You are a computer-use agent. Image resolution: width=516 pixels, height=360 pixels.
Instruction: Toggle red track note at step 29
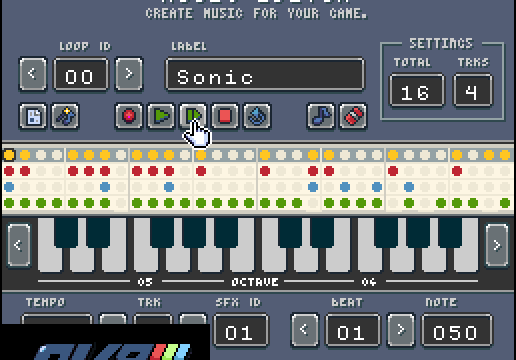coord(457,171)
